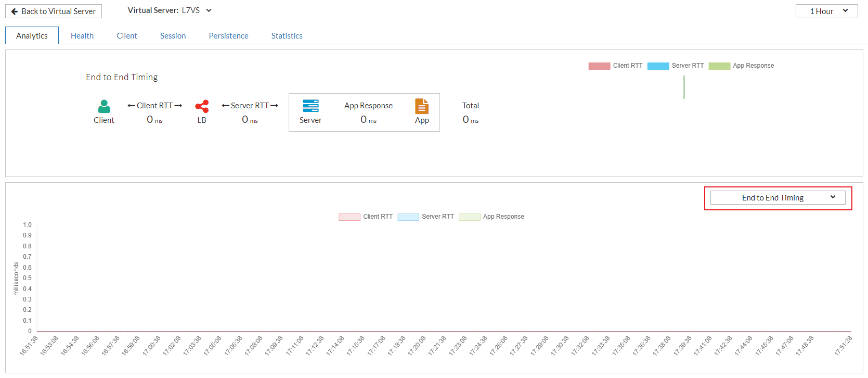Toggle Server RTT in lower chart legend
868x378 pixels.
pos(425,217)
